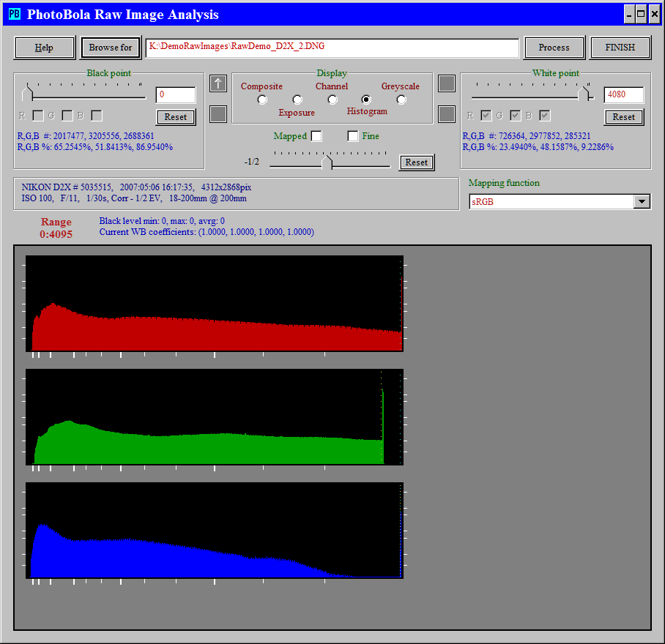Switch display to Greyscale

[x=401, y=100]
